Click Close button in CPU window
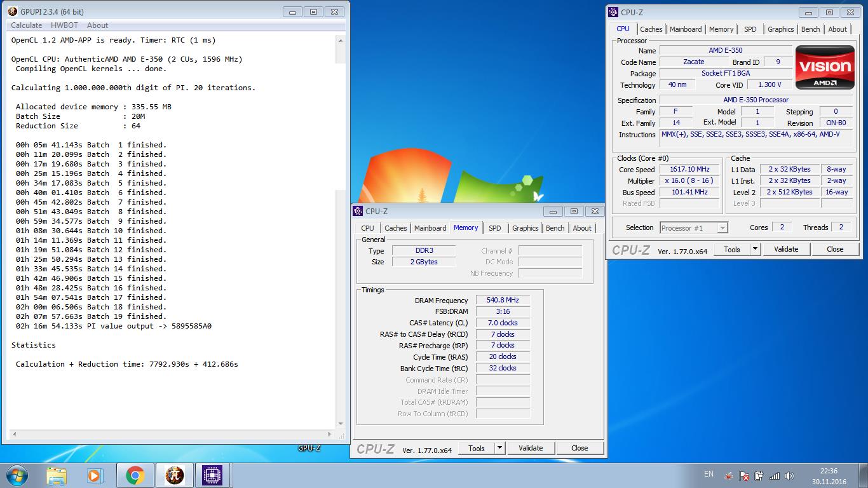This screenshot has height=488, width=868. pos(835,249)
